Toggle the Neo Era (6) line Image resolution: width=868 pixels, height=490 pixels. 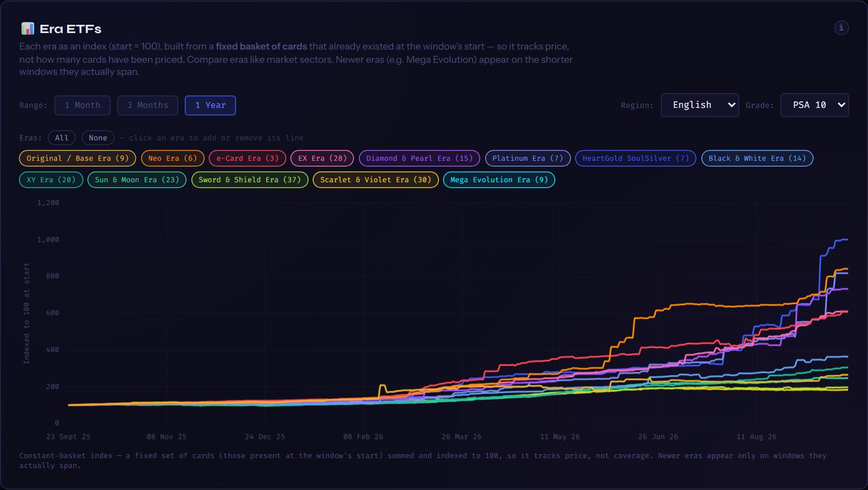(173, 158)
